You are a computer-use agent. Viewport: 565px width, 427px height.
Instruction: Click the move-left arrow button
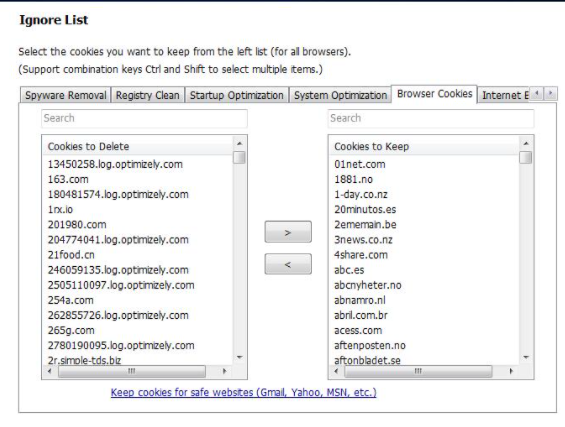pos(288,264)
